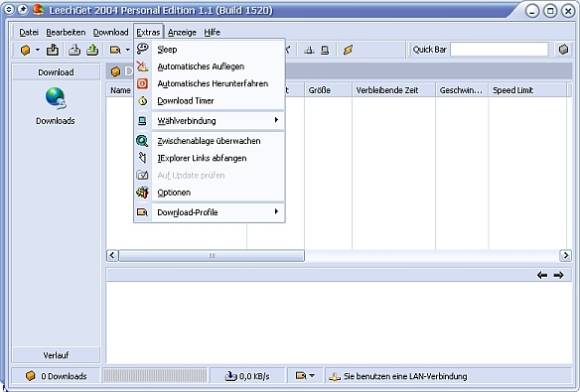This screenshot has width=580, height=392.
Task: Click the second toolbar icon with up arrow
Action: tap(53, 50)
